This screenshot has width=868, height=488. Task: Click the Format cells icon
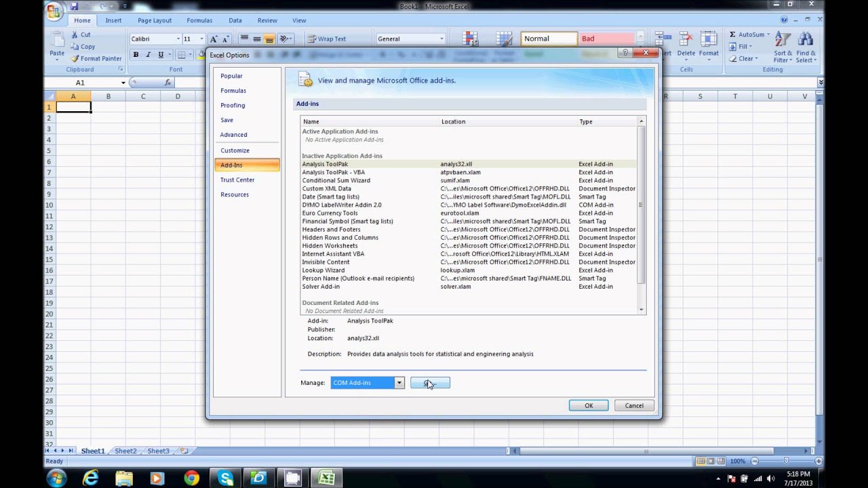pos(709,39)
